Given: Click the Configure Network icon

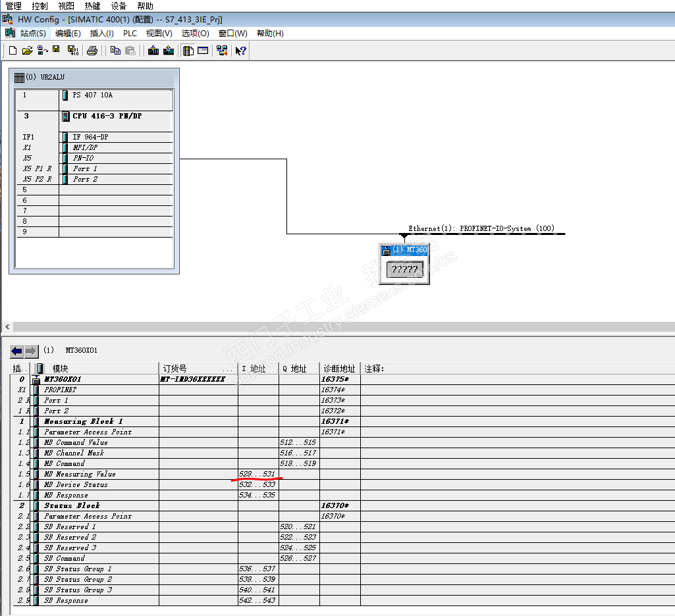Looking at the screenshot, I should 222,51.
